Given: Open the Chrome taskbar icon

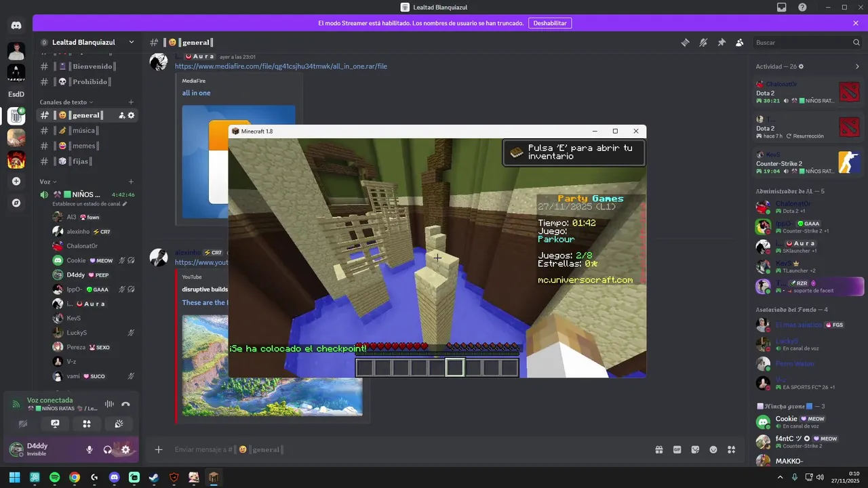Looking at the screenshot, I should coord(75,477).
